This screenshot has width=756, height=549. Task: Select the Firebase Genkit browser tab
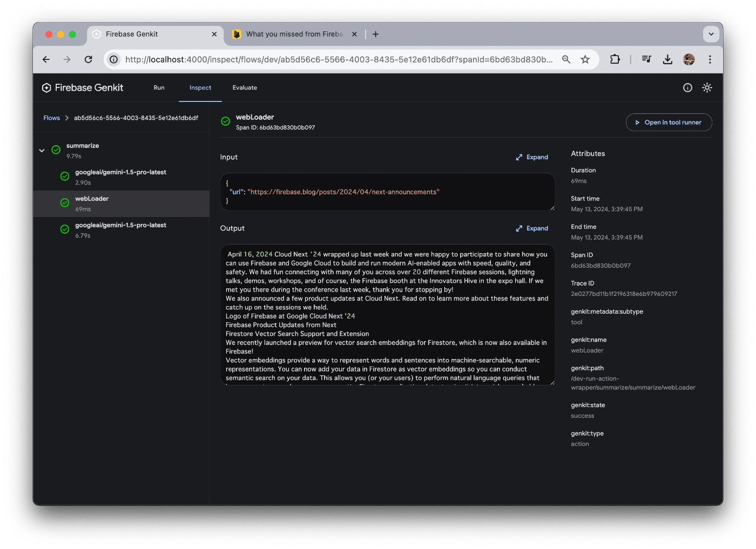click(x=154, y=34)
